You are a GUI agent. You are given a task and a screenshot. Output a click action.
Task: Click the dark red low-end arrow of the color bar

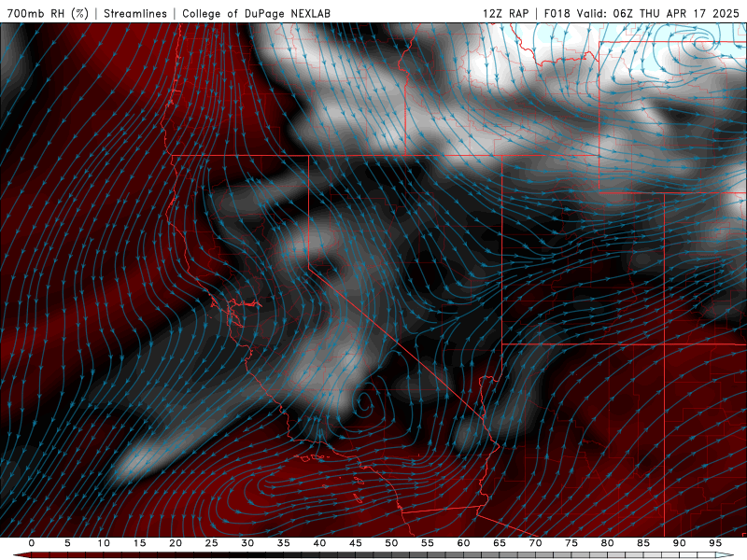21,555
